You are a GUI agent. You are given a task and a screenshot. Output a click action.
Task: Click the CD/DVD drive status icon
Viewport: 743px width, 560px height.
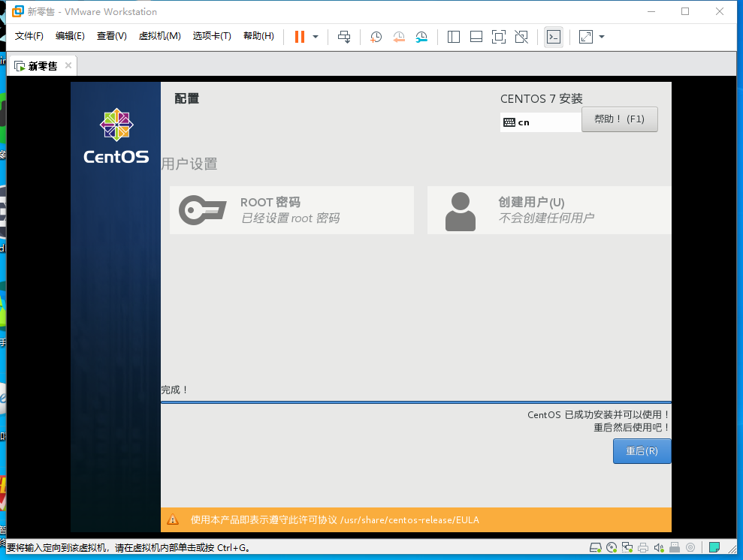click(x=612, y=549)
